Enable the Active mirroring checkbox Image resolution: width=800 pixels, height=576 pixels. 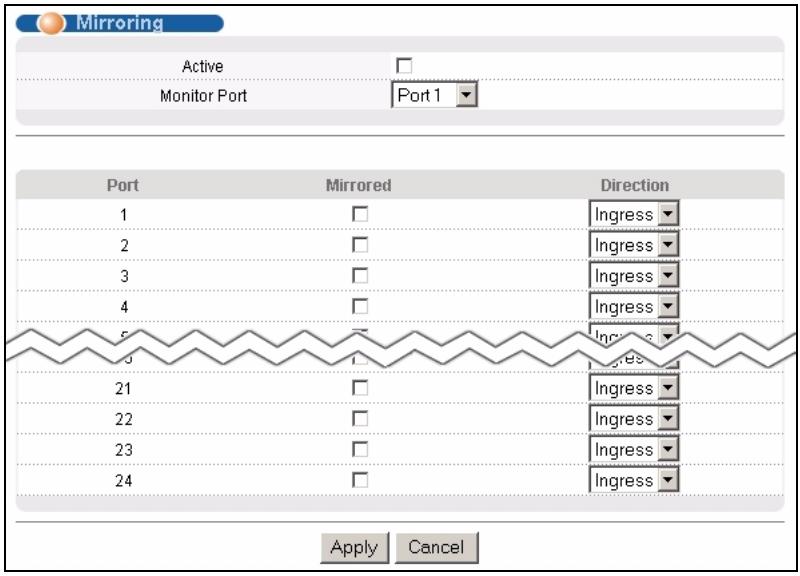(x=404, y=66)
